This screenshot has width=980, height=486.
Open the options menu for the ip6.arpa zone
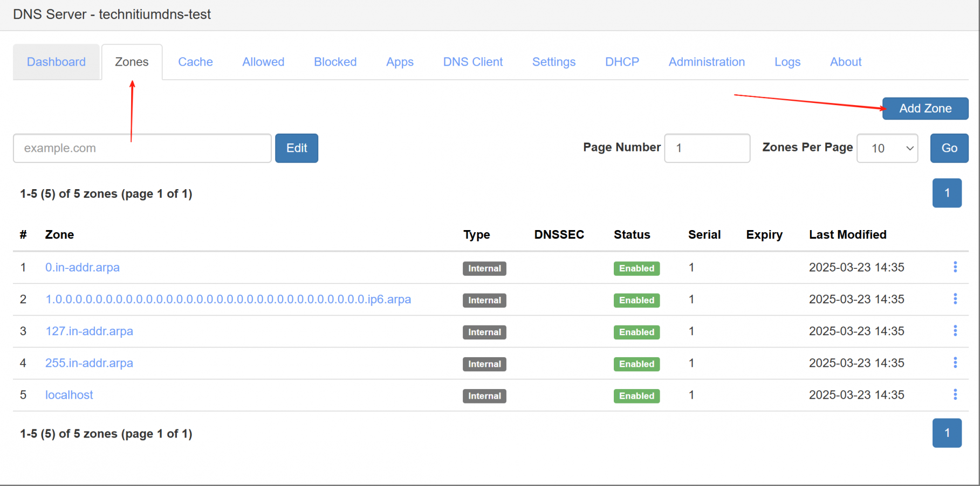pyautogui.click(x=955, y=298)
